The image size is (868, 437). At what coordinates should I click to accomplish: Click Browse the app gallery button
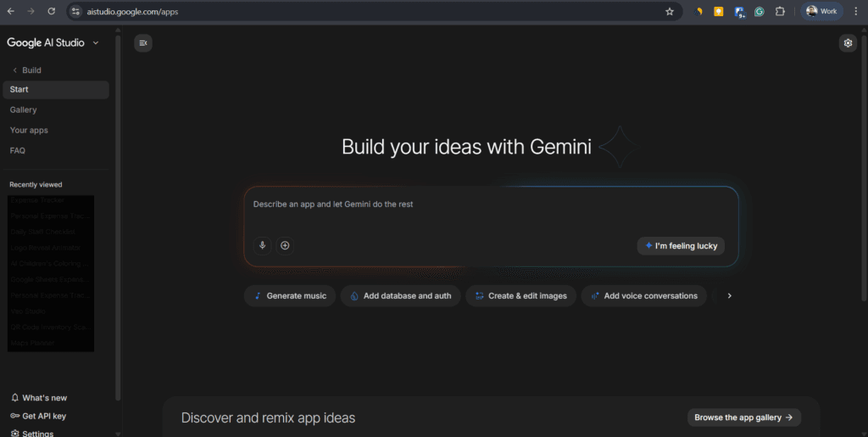744,417
